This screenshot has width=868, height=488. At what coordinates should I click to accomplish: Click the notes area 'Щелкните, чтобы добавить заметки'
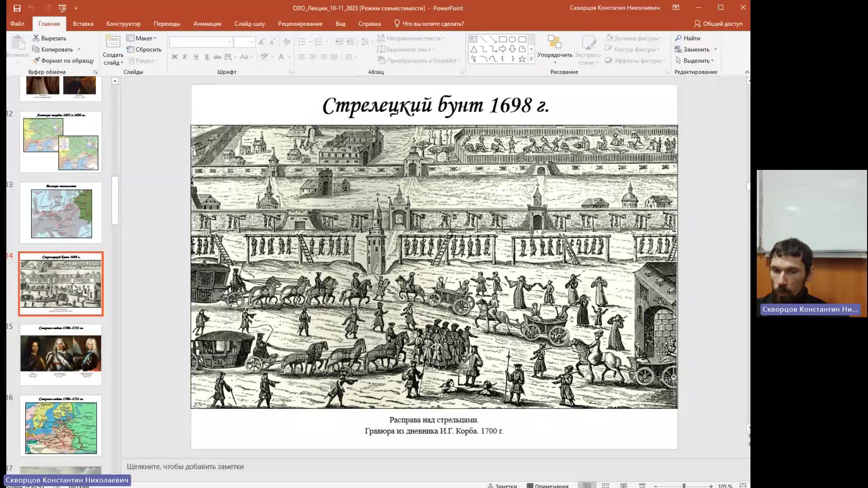185,466
